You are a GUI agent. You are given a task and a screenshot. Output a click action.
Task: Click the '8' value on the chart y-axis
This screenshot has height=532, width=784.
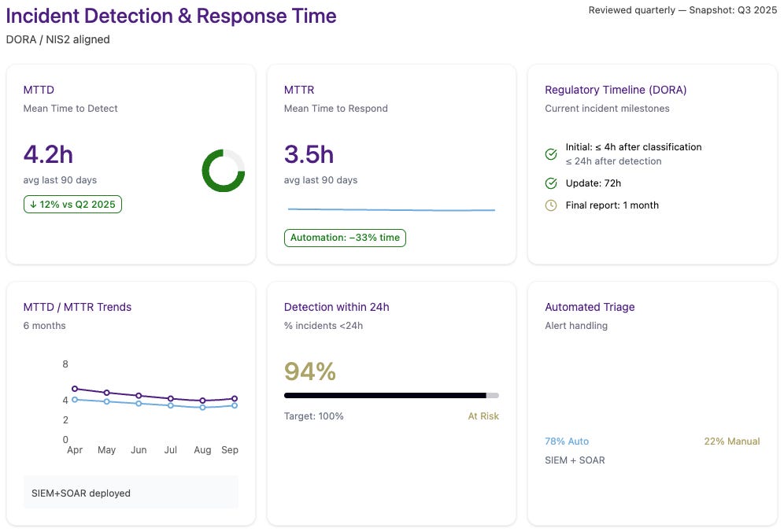(65, 364)
